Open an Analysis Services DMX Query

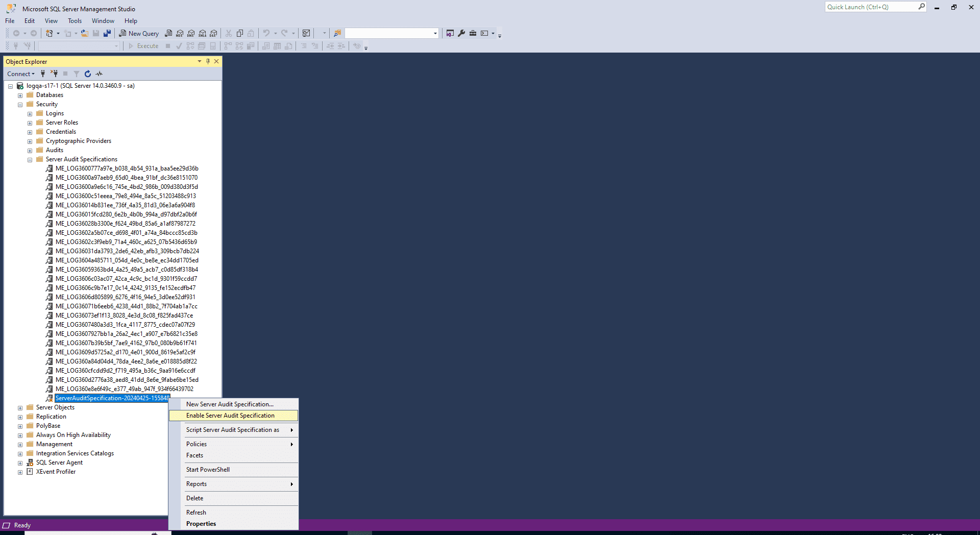coord(191,33)
